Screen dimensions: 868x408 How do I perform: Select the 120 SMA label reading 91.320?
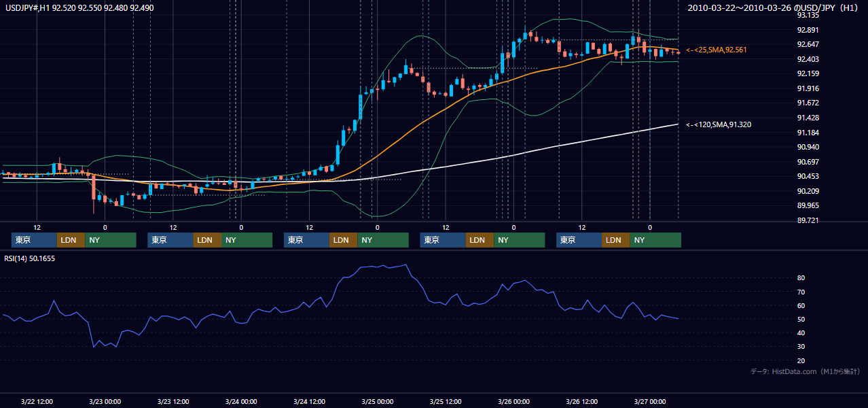pos(719,124)
